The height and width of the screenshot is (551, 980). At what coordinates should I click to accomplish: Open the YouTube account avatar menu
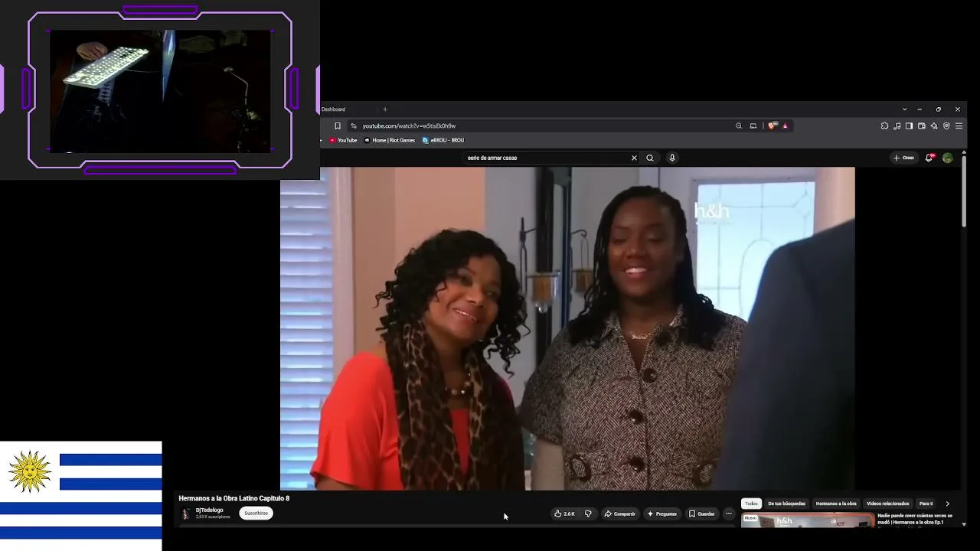[948, 158]
